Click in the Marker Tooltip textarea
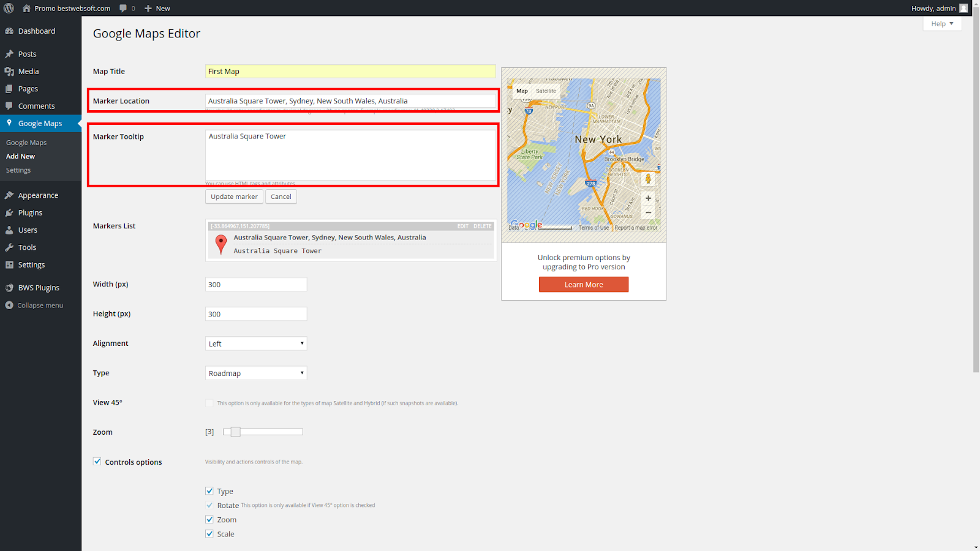The height and width of the screenshot is (551, 980). (x=350, y=155)
